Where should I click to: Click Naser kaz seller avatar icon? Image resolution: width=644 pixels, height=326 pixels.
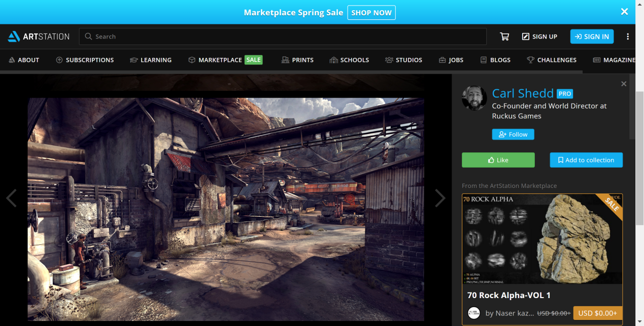tap(473, 313)
